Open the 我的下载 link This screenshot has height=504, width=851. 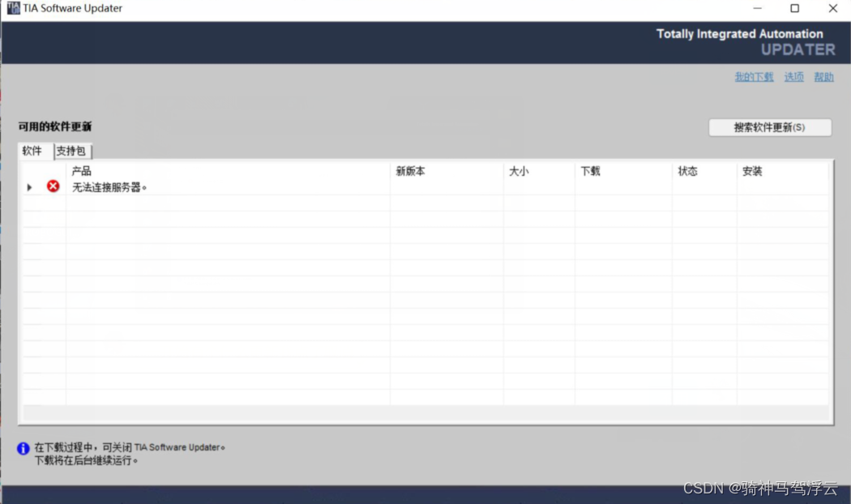[754, 77]
